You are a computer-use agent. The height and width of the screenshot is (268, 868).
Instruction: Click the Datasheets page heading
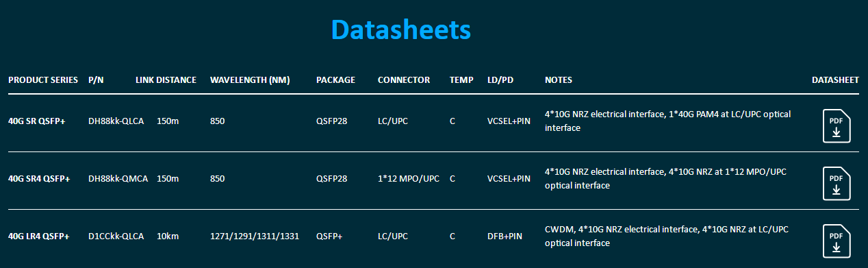point(401,29)
